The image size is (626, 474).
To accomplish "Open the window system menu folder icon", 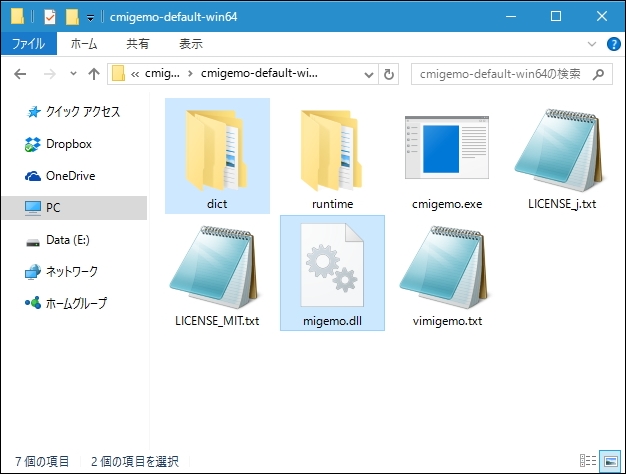I will pyautogui.click(x=17, y=16).
